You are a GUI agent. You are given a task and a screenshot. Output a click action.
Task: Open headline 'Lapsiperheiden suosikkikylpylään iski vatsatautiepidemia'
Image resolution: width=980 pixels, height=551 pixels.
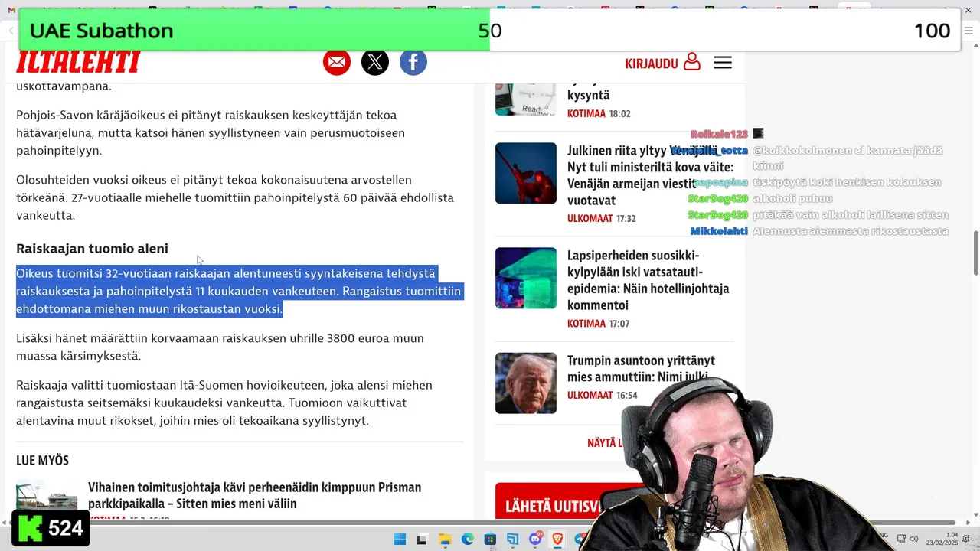(x=648, y=280)
